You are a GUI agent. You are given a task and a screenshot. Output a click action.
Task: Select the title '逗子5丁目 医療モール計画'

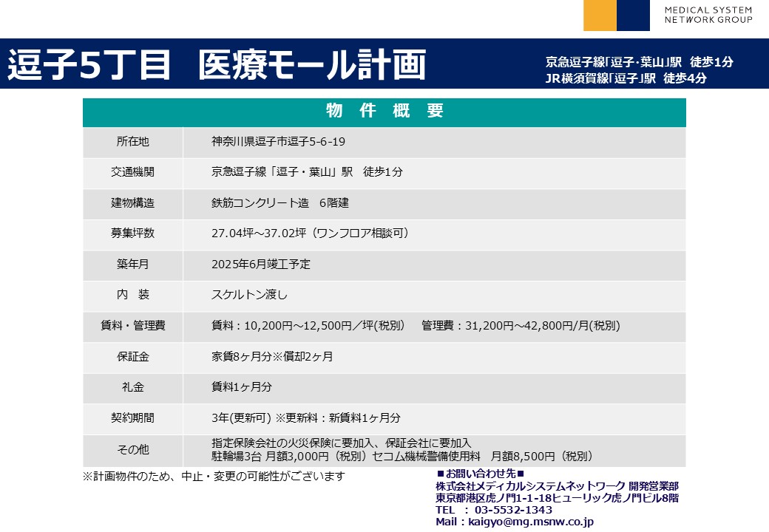click(x=216, y=64)
